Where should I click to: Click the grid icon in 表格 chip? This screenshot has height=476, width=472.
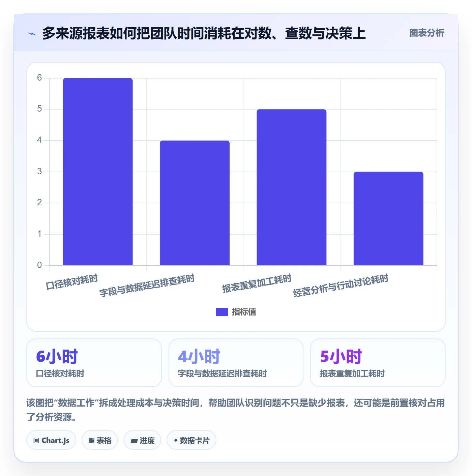[x=91, y=441]
